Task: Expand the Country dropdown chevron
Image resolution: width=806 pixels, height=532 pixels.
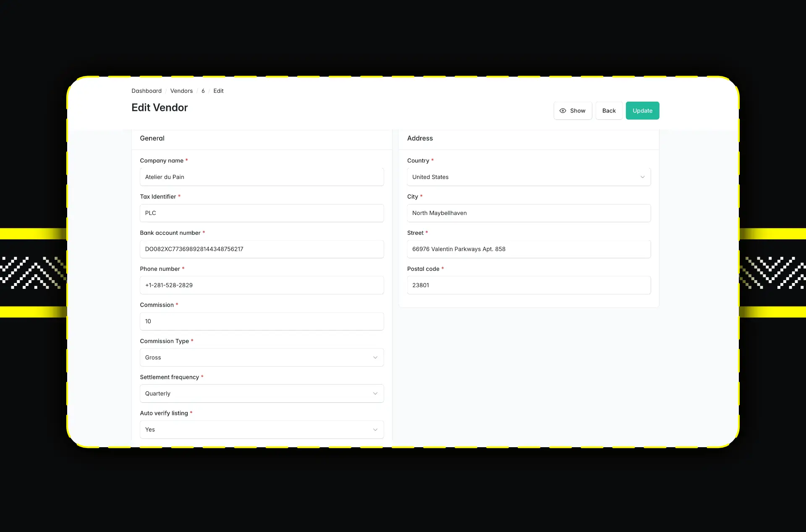Action: point(642,177)
